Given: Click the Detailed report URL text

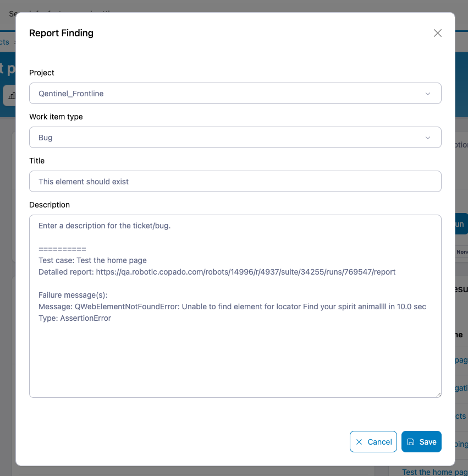Looking at the screenshot, I should point(245,272).
